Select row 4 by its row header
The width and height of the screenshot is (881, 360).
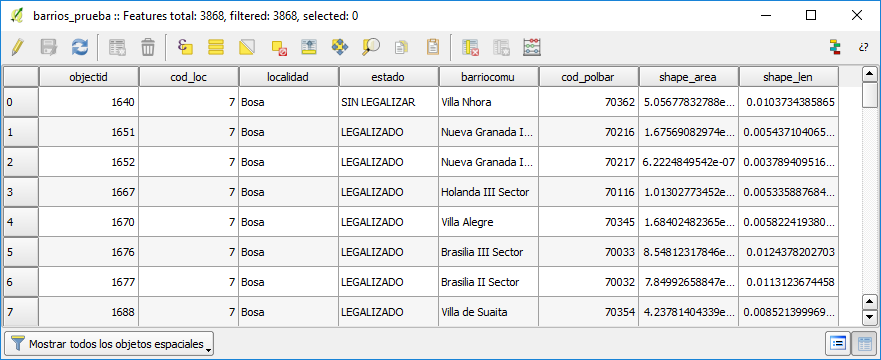pyautogui.click(x=21, y=222)
